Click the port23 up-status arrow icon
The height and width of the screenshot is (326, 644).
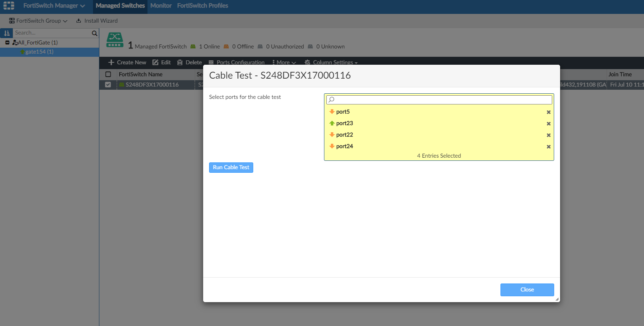click(332, 123)
